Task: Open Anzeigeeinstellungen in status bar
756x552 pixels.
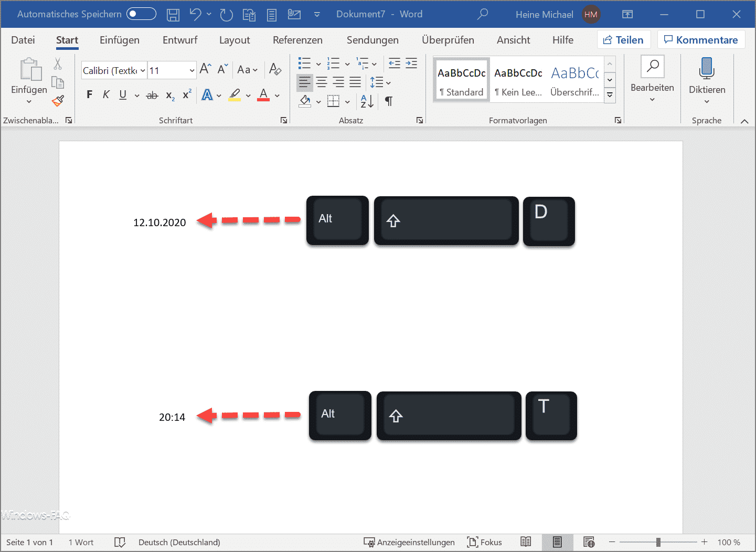Action: pyautogui.click(x=409, y=542)
